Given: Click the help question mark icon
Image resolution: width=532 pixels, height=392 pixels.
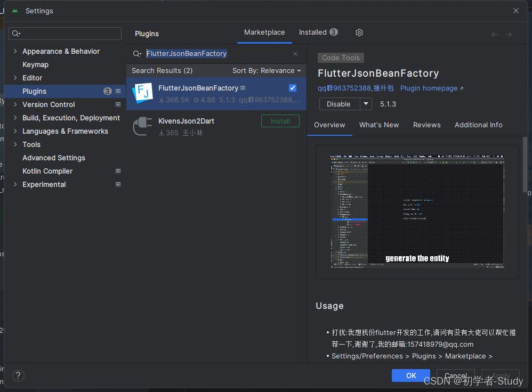Looking at the screenshot, I should [18, 375].
